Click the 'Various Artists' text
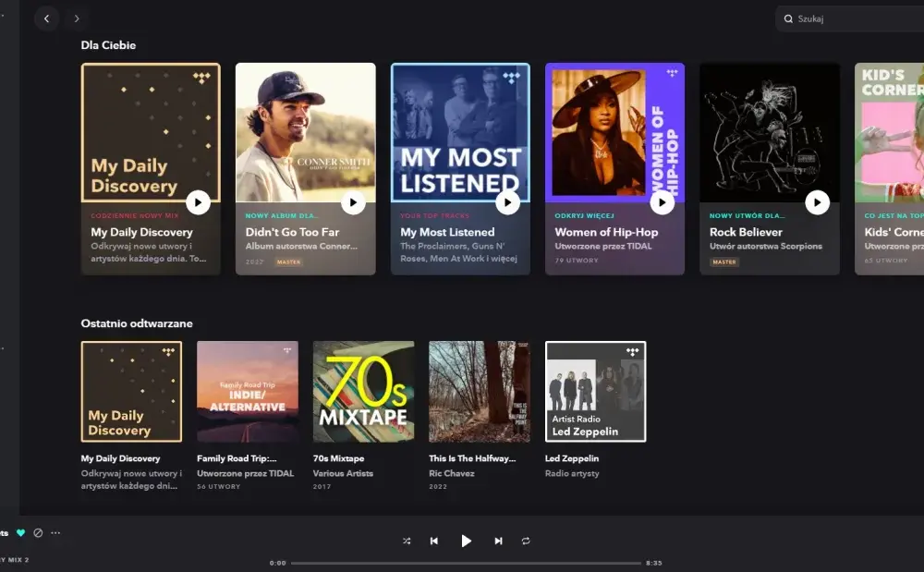 (343, 473)
